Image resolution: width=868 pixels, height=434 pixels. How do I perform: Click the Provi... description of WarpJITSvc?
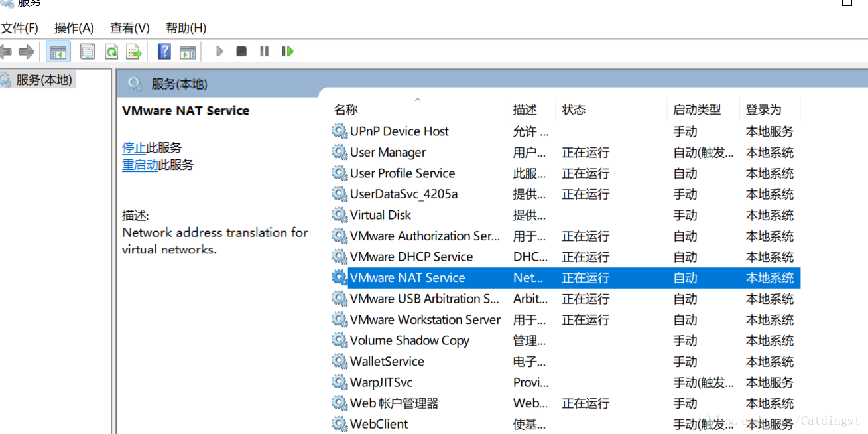[x=531, y=382]
